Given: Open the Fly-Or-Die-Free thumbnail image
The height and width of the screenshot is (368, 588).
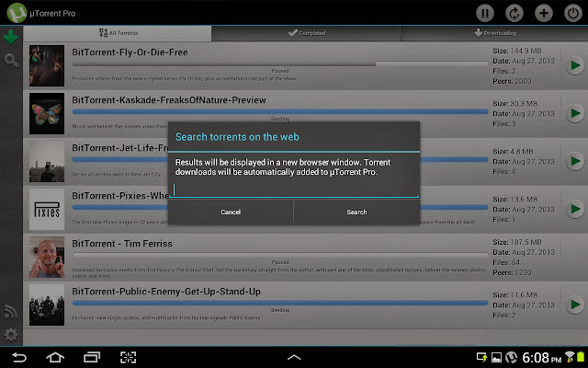Looking at the screenshot, I should 47,65.
